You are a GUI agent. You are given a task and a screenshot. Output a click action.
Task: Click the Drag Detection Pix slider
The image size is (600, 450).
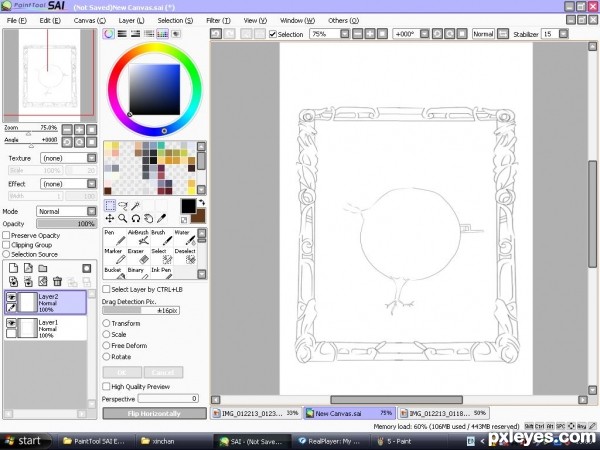(141, 310)
